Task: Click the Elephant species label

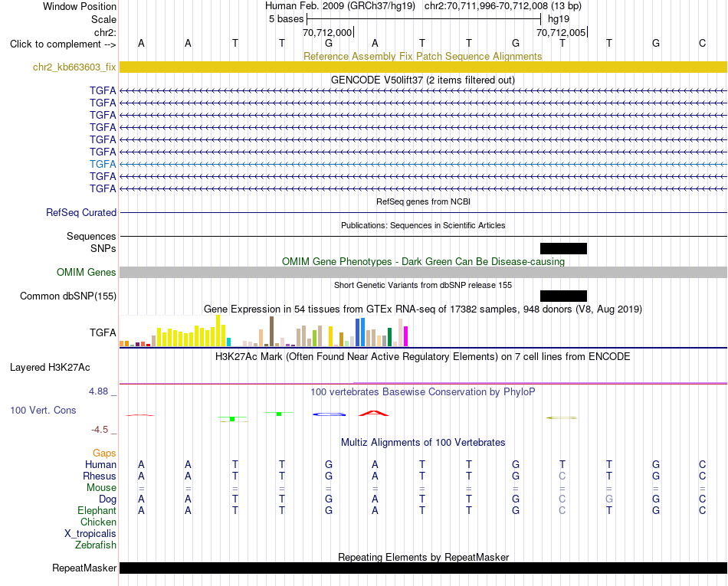Action: coord(97,510)
